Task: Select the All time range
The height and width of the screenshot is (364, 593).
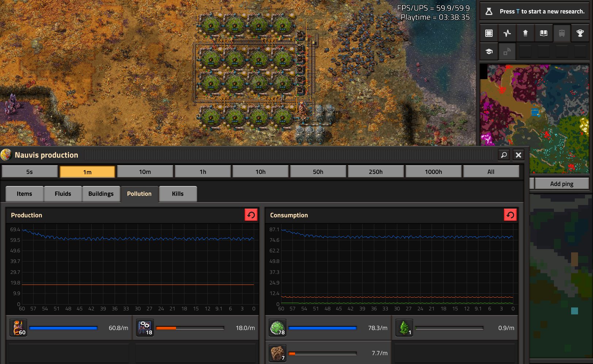Action: 491,171
